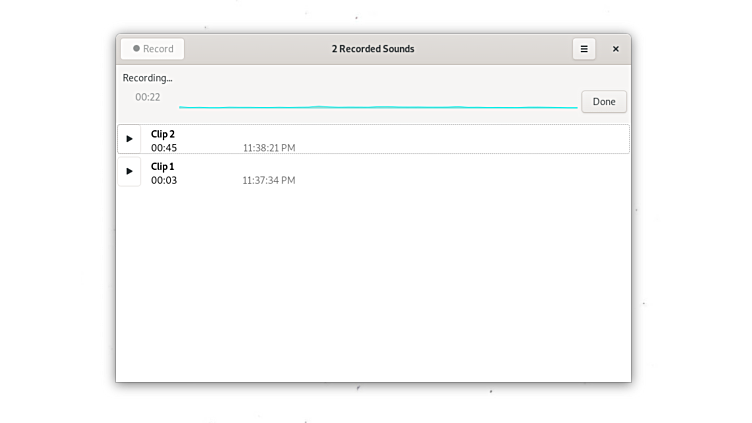Select the Clip 1 name label
Screen dimensions: 752x423
[x=163, y=166]
